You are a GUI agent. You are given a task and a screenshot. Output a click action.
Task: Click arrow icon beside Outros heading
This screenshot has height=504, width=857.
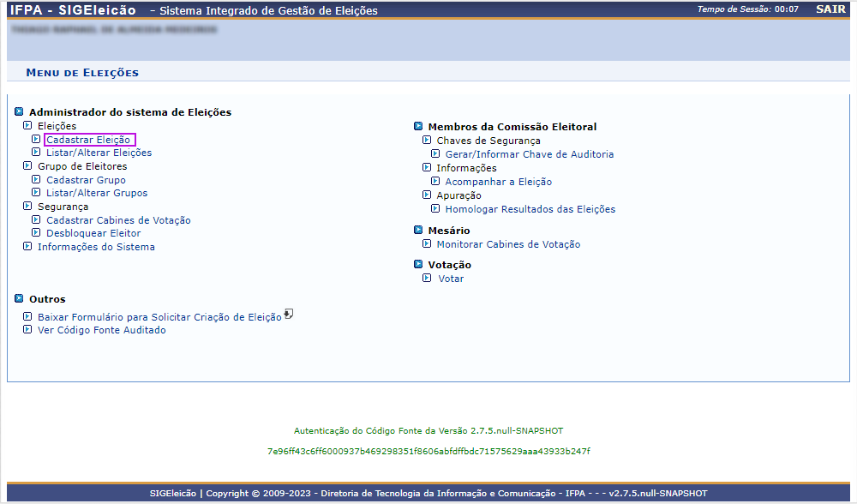click(x=19, y=298)
